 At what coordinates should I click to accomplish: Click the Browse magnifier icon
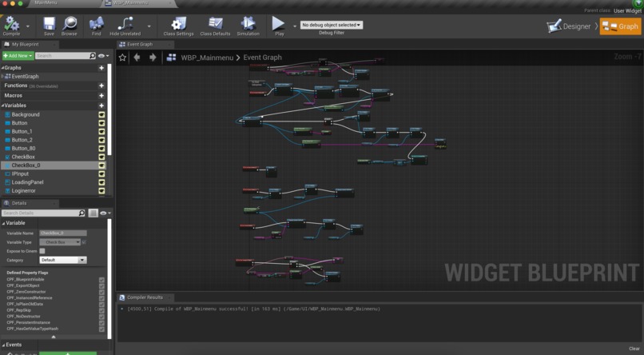pyautogui.click(x=70, y=23)
